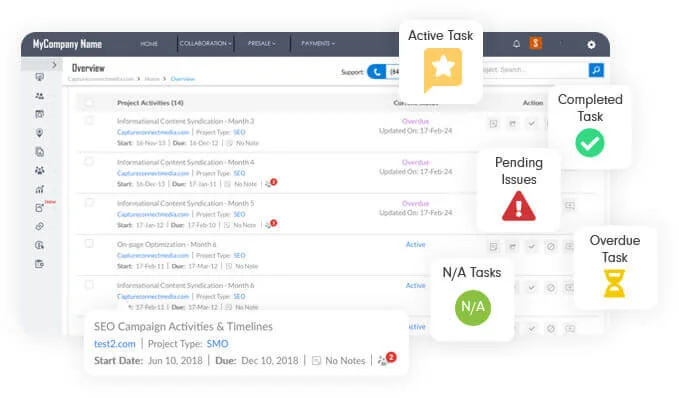Tick the checkbox for Month 3 activity
Viewport: 679px width, 398px height.
point(89,120)
